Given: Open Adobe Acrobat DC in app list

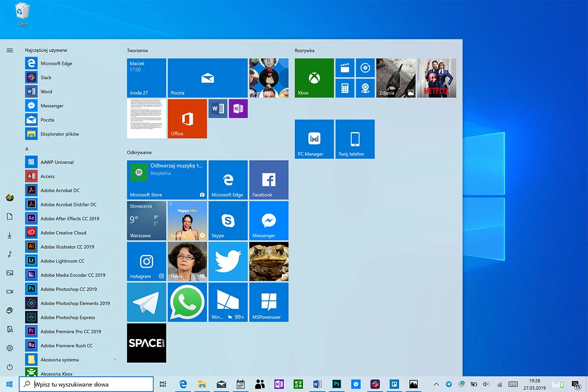Looking at the screenshot, I should (72, 190).
